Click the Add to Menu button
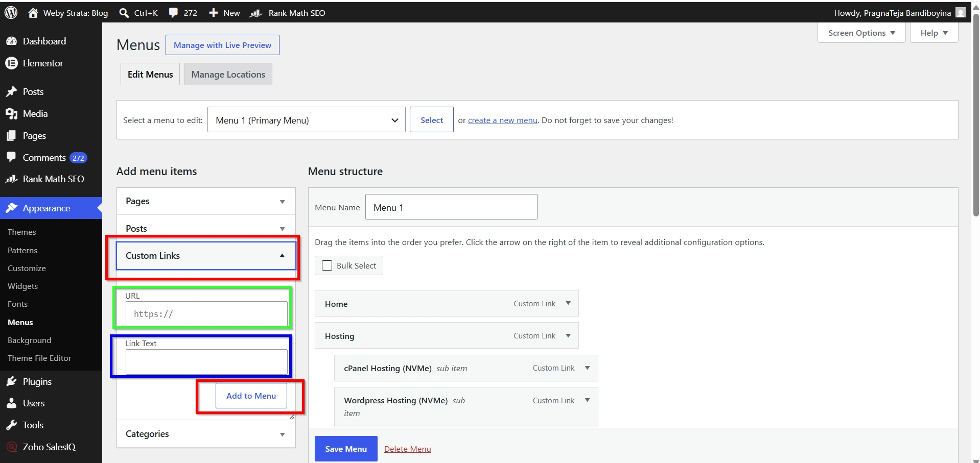This screenshot has width=980, height=463. tap(251, 396)
